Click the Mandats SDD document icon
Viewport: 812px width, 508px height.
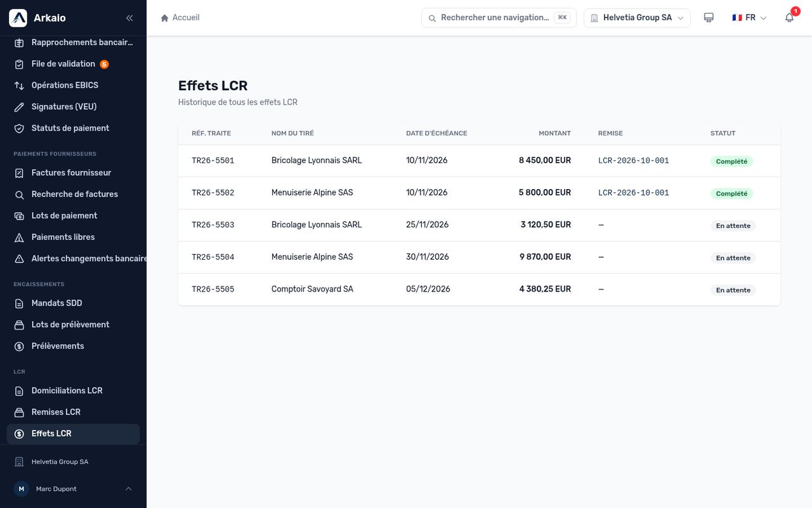19,304
